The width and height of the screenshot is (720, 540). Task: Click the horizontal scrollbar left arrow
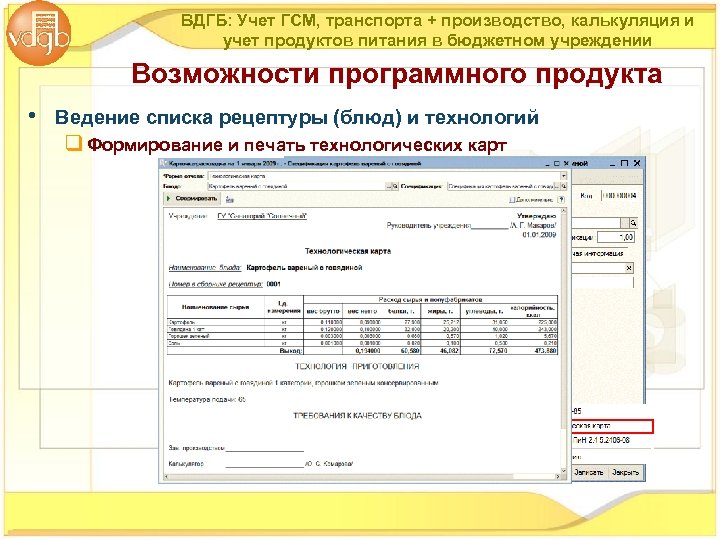pyautogui.click(x=167, y=477)
